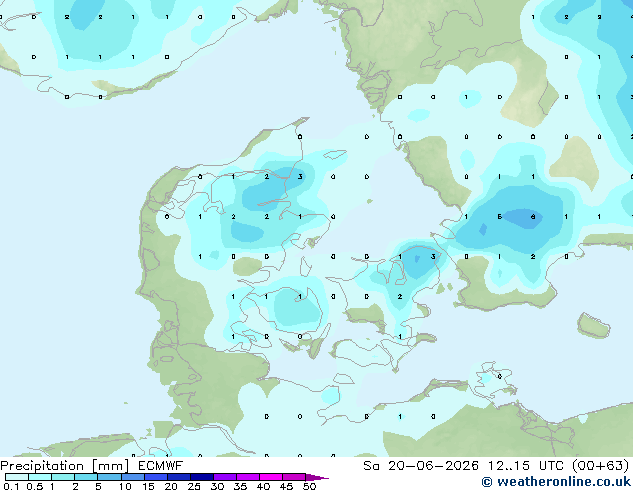This screenshot has width=634, height=490.
Task: Click the legend swatch between 40 and 45
Action: [271, 477]
